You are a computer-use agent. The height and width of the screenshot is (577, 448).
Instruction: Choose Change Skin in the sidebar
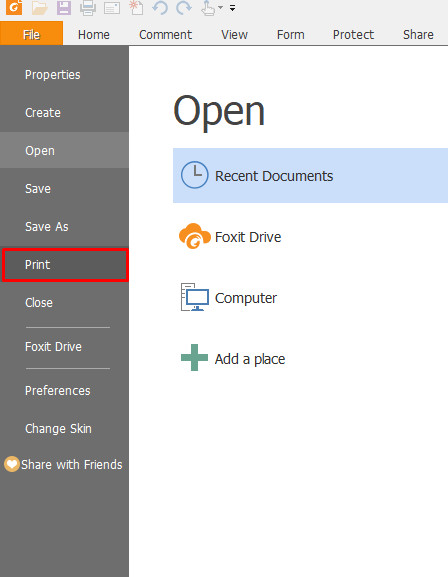pyautogui.click(x=64, y=428)
